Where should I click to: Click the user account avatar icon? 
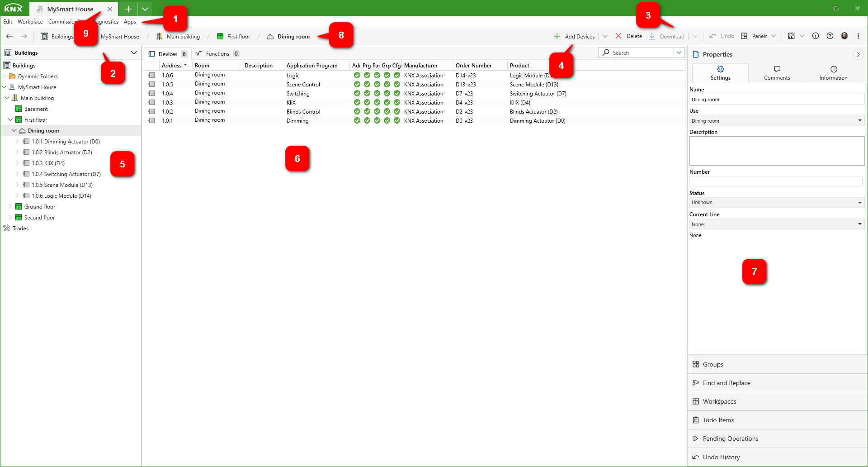click(844, 36)
